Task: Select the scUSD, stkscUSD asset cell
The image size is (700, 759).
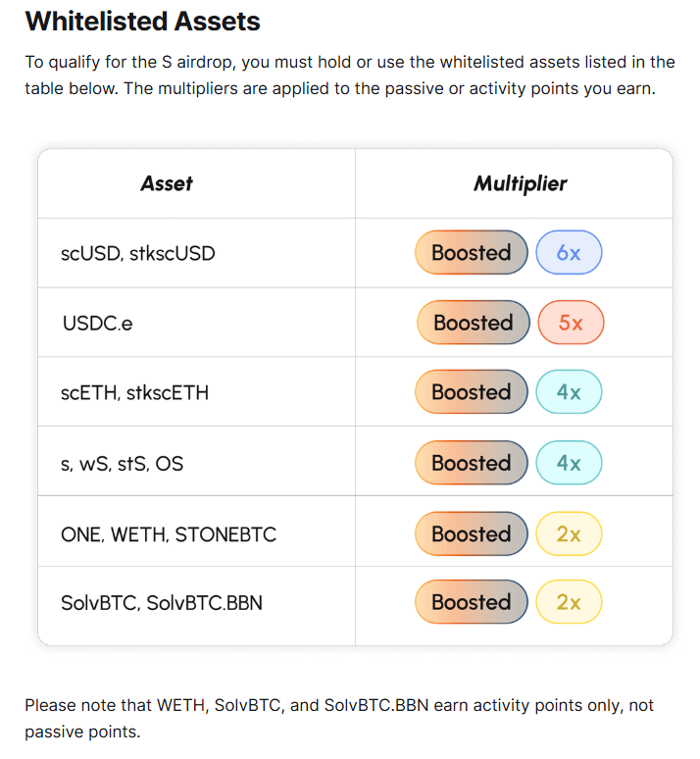Action: [x=138, y=253]
